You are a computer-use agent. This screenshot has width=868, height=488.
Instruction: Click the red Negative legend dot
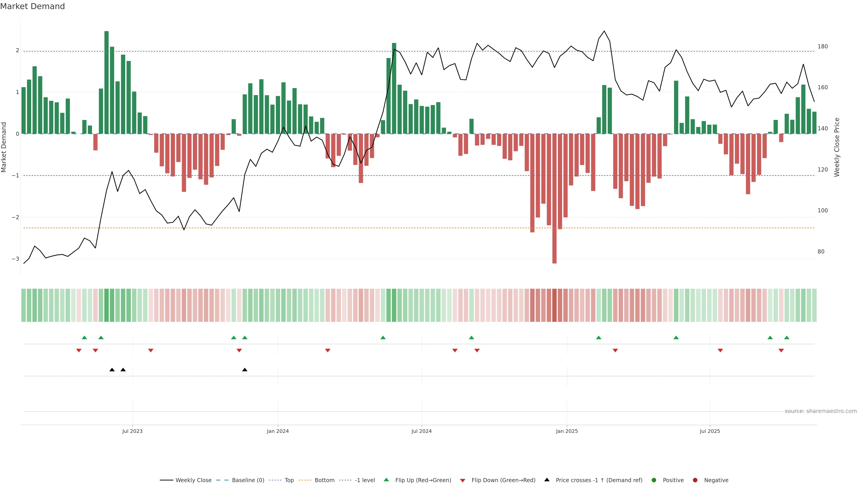(x=695, y=480)
